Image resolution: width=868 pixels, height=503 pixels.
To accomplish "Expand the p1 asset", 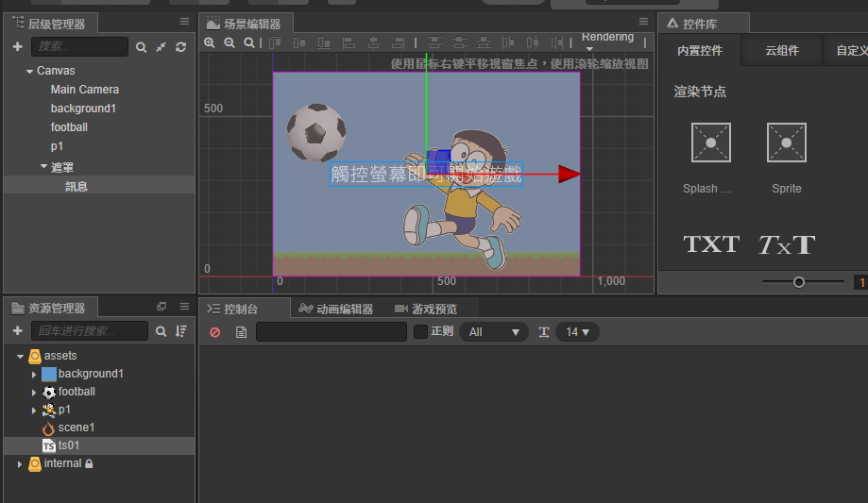I will [x=34, y=411].
